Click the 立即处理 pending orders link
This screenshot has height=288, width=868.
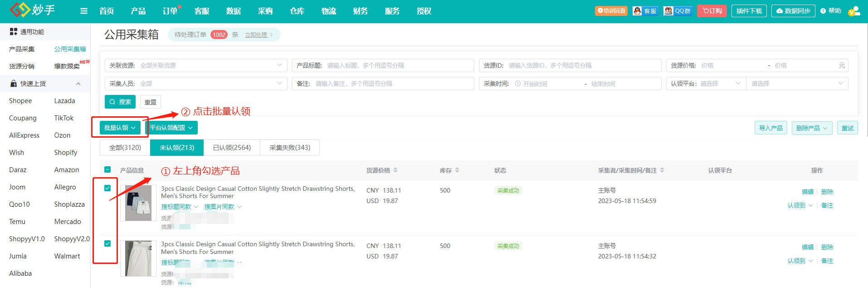coord(257,35)
